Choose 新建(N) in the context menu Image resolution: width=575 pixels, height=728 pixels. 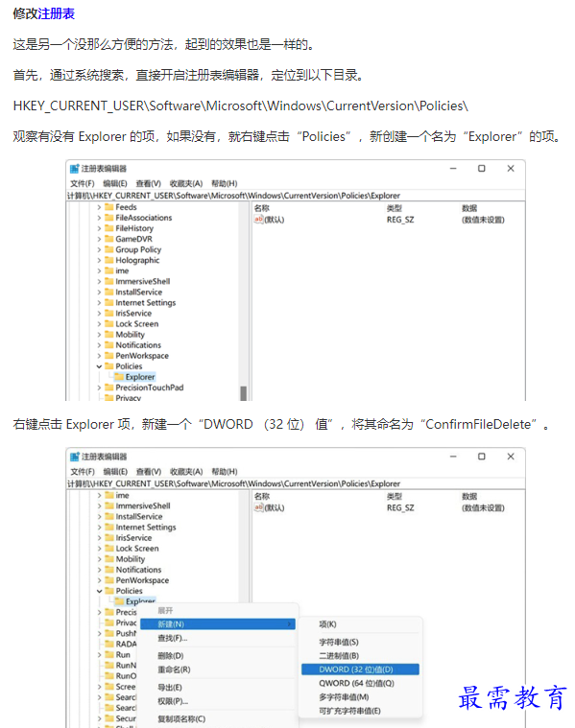(x=218, y=624)
